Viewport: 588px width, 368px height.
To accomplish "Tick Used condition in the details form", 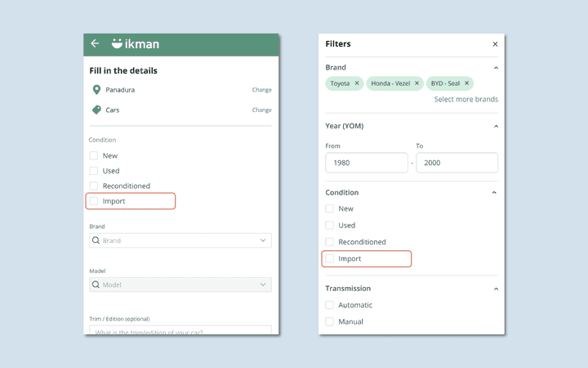I will [x=94, y=171].
